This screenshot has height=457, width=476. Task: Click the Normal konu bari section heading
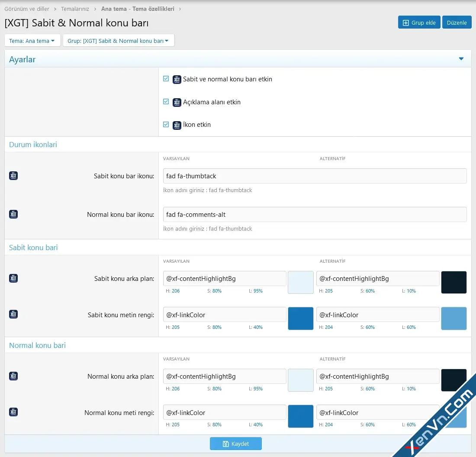37,345
